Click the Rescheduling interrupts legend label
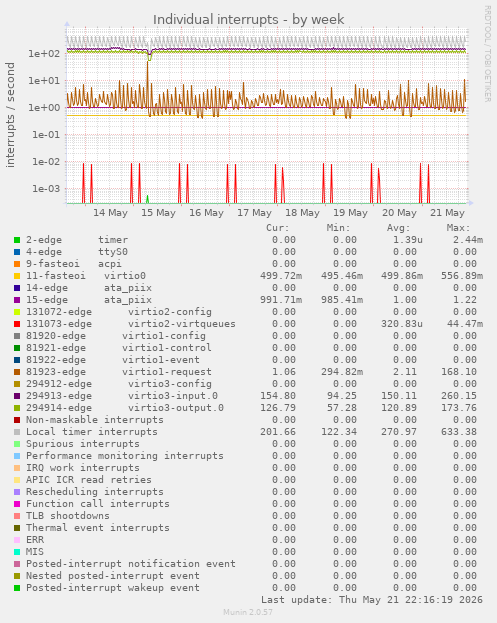The width and height of the screenshot is (497, 623). (x=95, y=492)
